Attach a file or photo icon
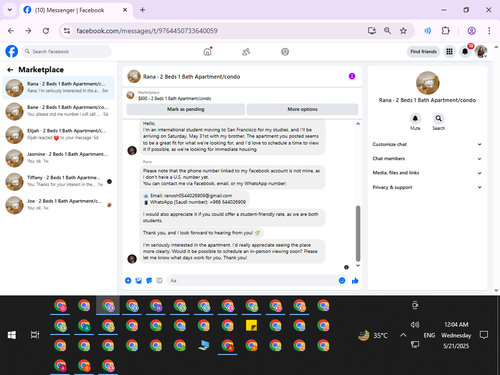This screenshot has height=375, width=500. pyautogui.click(x=138, y=281)
